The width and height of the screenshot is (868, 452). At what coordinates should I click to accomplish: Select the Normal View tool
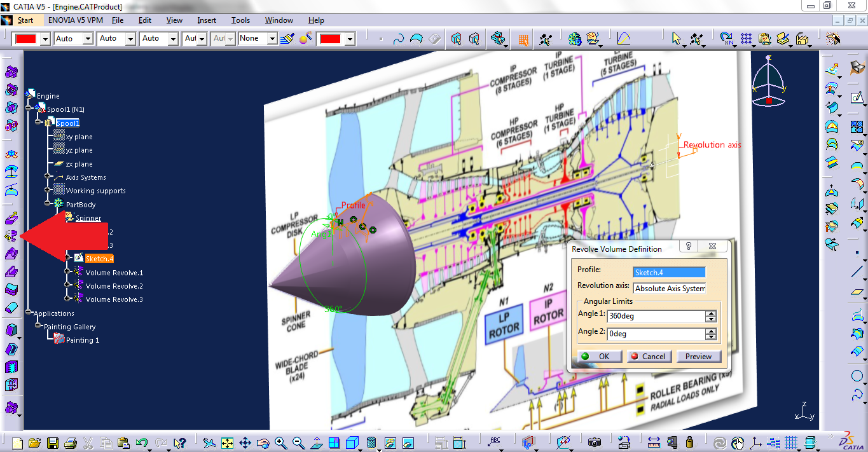pos(316,442)
